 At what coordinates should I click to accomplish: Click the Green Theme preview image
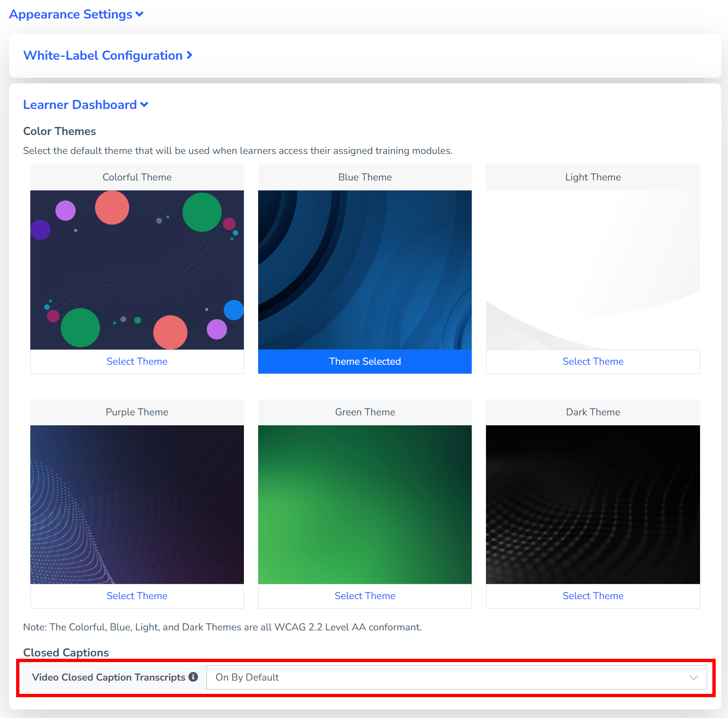(x=365, y=504)
